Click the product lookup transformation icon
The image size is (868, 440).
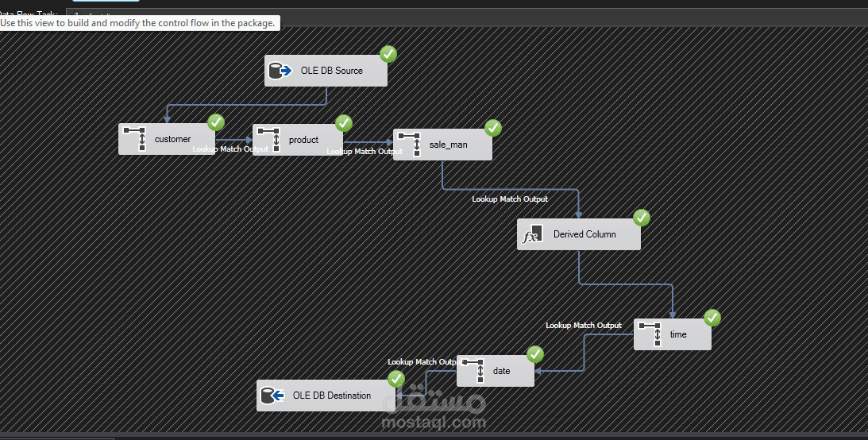[x=268, y=140]
